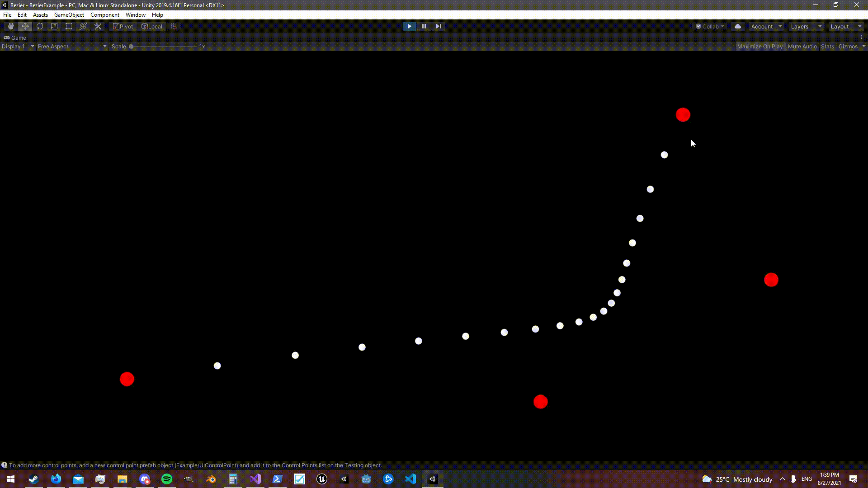Viewport: 868px width, 488px height.
Task: Open the Free Aspect dropdown
Action: point(72,47)
